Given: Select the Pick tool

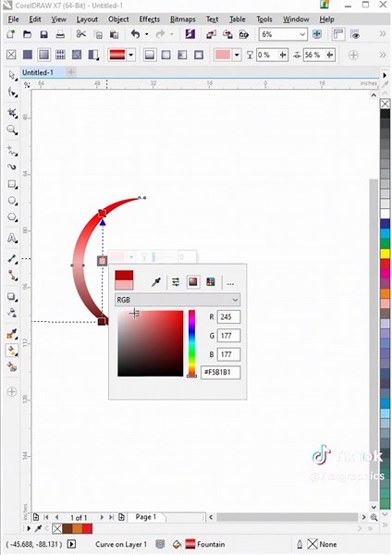Looking at the screenshot, I should [x=12, y=76].
